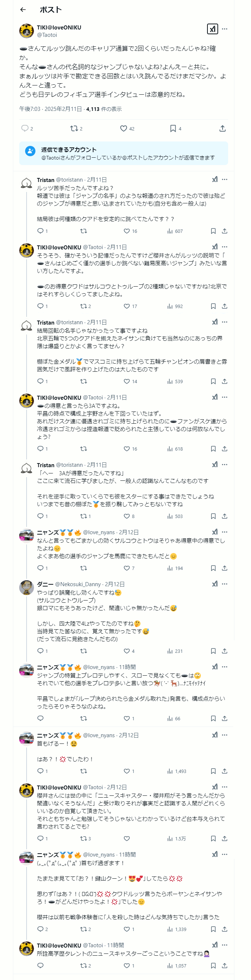Open the @Nekosuki_Danny handle link
The width and height of the screenshot is (251, 980).
pos(78,584)
